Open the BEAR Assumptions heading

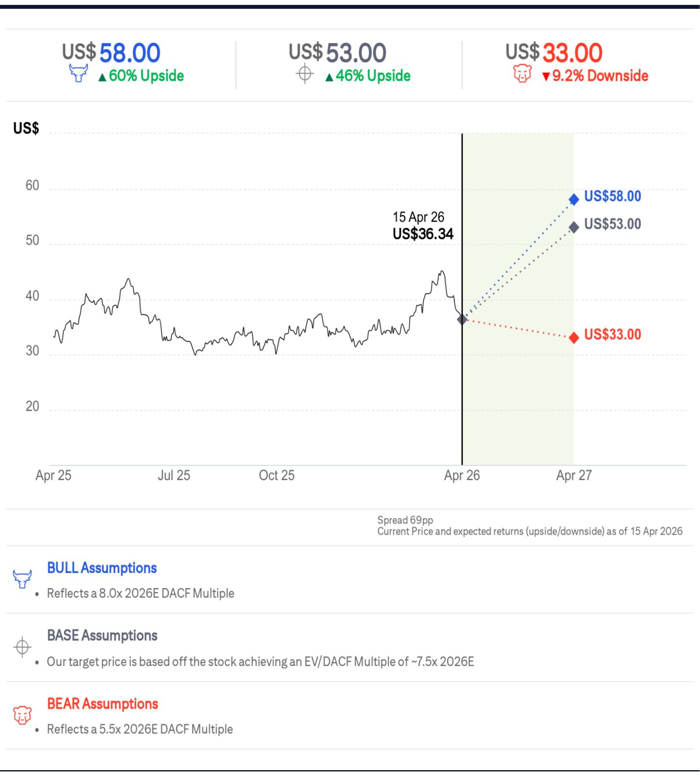[103, 704]
